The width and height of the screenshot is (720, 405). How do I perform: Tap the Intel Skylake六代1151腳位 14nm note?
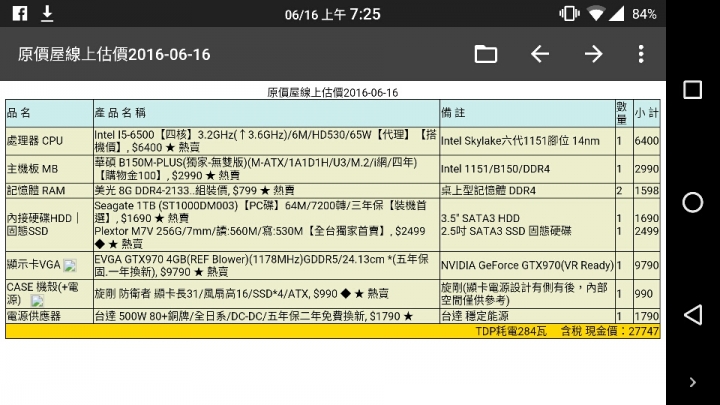[x=520, y=141]
